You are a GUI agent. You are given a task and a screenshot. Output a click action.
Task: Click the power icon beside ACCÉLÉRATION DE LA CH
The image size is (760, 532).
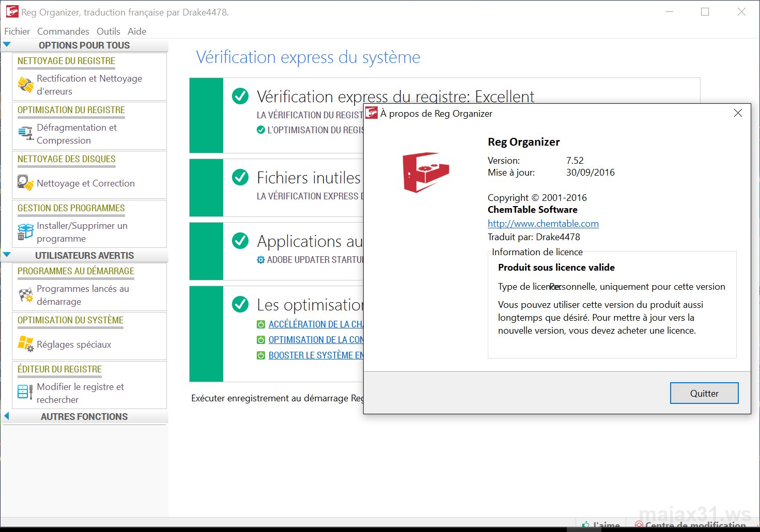tap(261, 324)
